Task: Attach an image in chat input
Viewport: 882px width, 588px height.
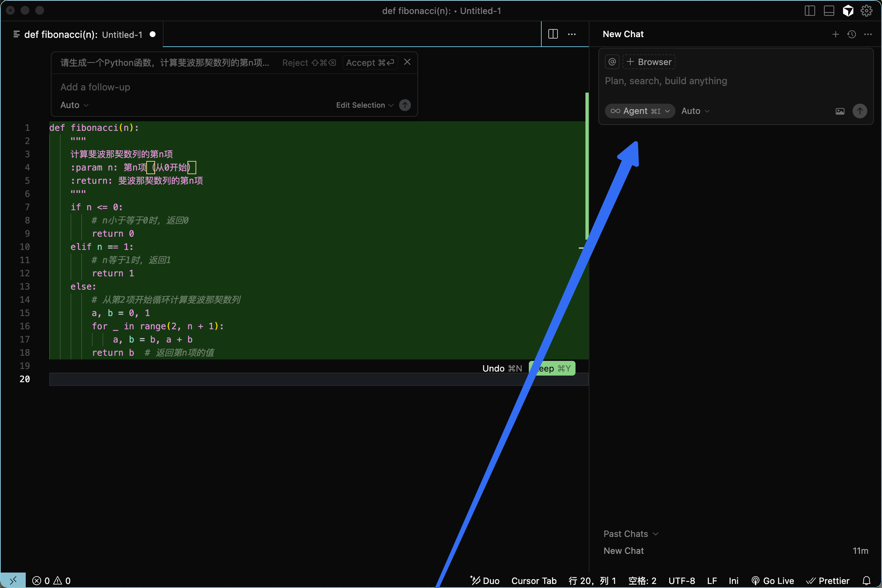Action: pos(840,111)
